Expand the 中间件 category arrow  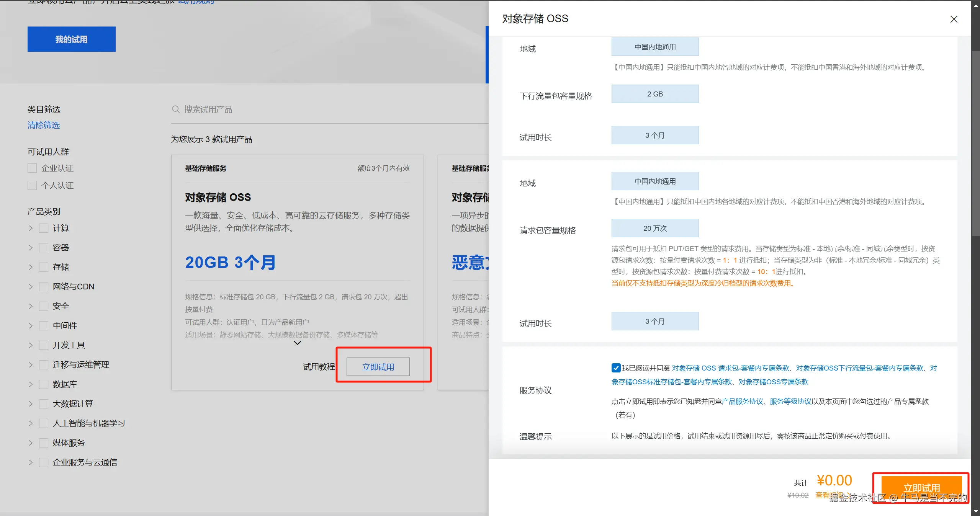31,326
